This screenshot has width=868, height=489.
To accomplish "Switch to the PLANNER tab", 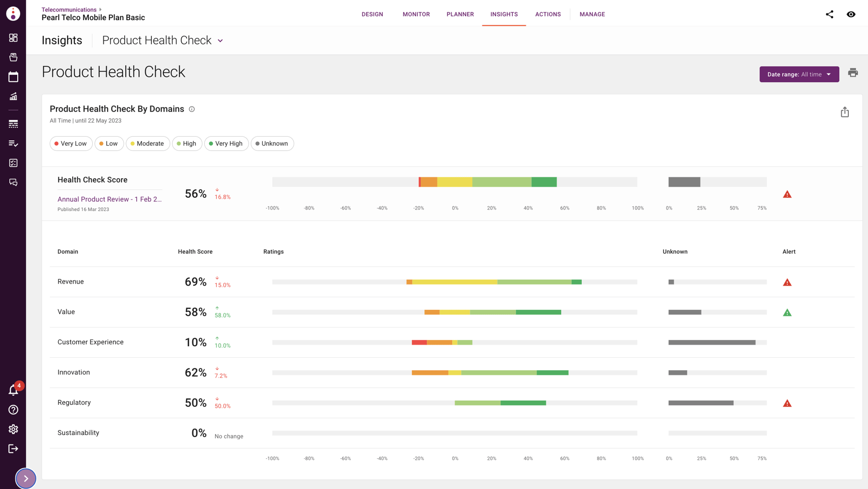I will [460, 14].
